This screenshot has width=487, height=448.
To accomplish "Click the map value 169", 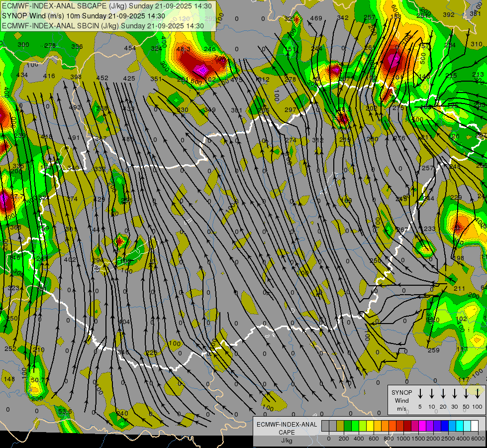I will (x=346, y=201).
